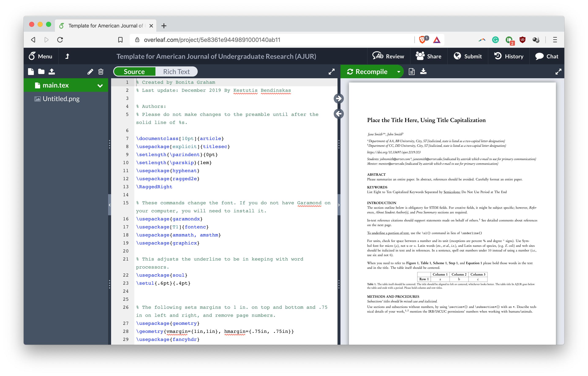
Task: Open the Recompile options dropdown
Action: point(399,71)
